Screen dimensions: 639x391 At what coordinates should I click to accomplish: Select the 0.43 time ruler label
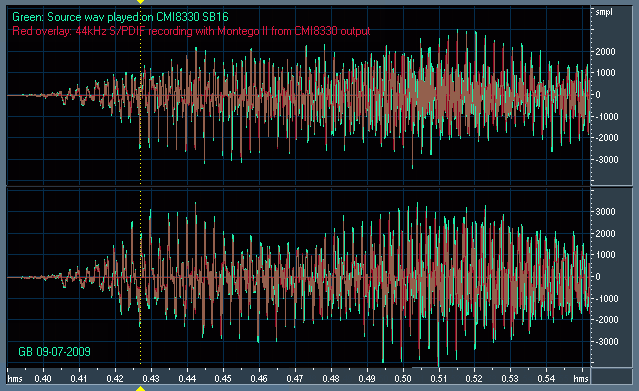(x=151, y=379)
